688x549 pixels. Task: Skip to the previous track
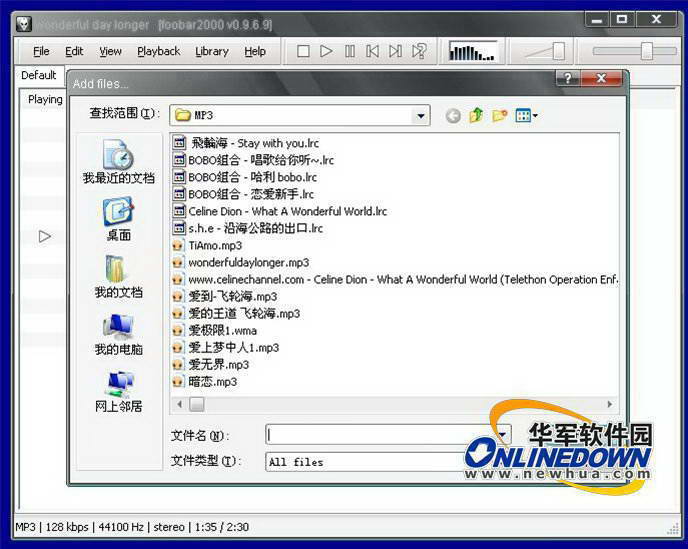tap(373, 51)
